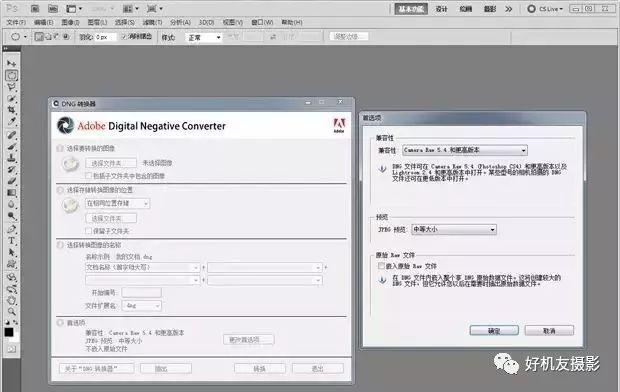Select the Eraser tool
620x392 pixels.
click(11, 181)
